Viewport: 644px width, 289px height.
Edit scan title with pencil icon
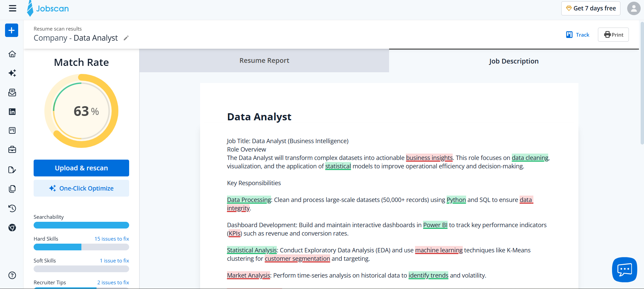tap(126, 38)
